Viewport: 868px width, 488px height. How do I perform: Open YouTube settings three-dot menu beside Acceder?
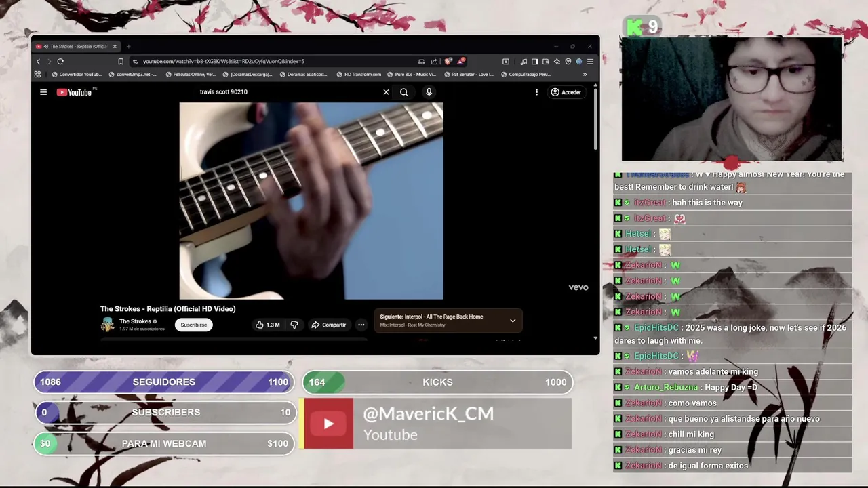click(536, 92)
